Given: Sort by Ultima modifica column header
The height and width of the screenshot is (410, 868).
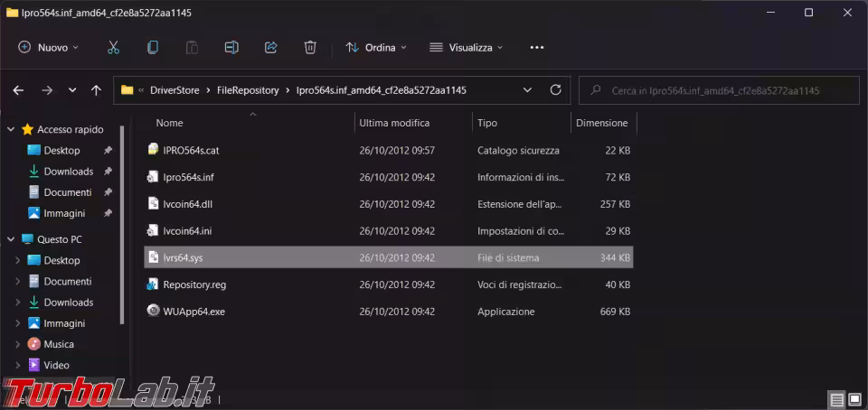Looking at the screenshot, I should point(394,123).
